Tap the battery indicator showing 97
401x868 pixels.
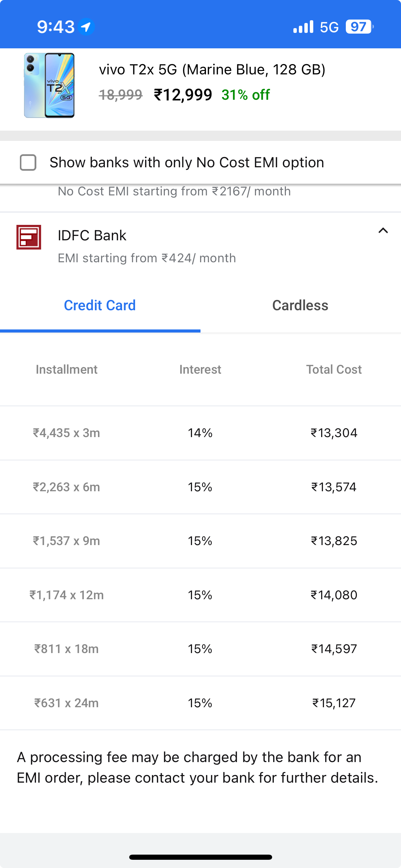[x=359, y=27]
